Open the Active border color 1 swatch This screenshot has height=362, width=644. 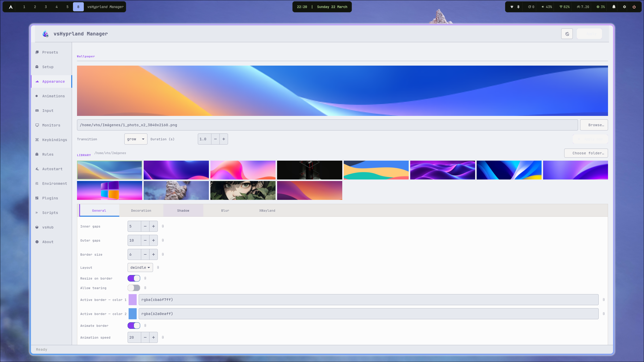[x=133, y=299]
